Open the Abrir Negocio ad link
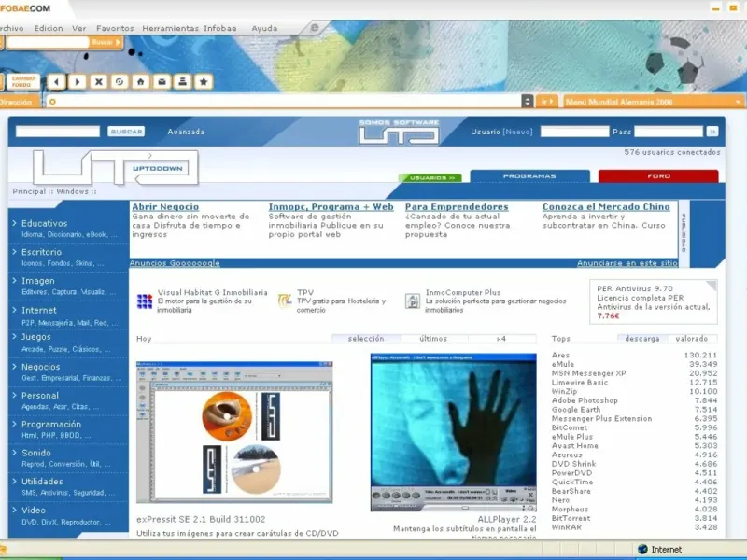 tap(165, 206)
